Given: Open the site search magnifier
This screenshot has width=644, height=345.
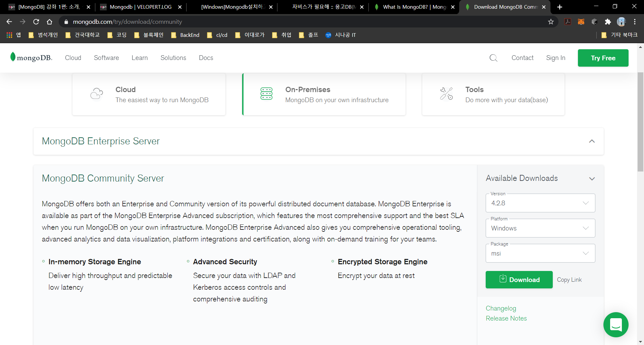Looking at the screenshot, I should [493, 58].
